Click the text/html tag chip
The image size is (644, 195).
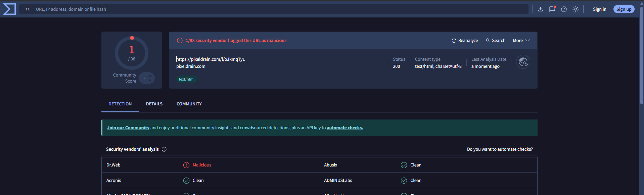coord(186,80)
